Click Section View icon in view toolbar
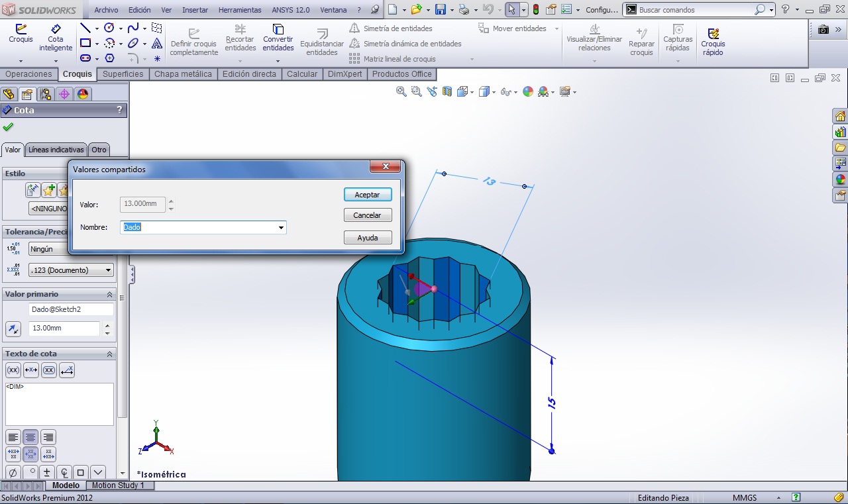Image resolution: width=848 pixels, height=504 pixels. point(447,91)
